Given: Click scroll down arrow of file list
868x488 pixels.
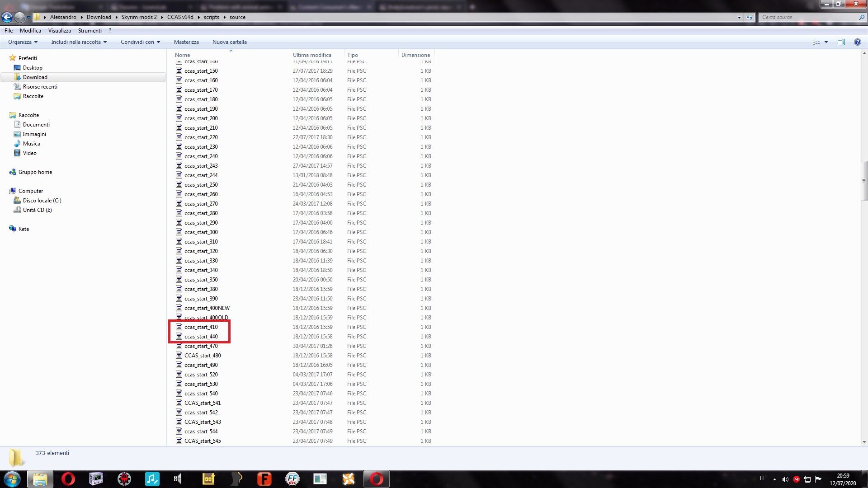Looking at the screenshot, I should point(864,442).
